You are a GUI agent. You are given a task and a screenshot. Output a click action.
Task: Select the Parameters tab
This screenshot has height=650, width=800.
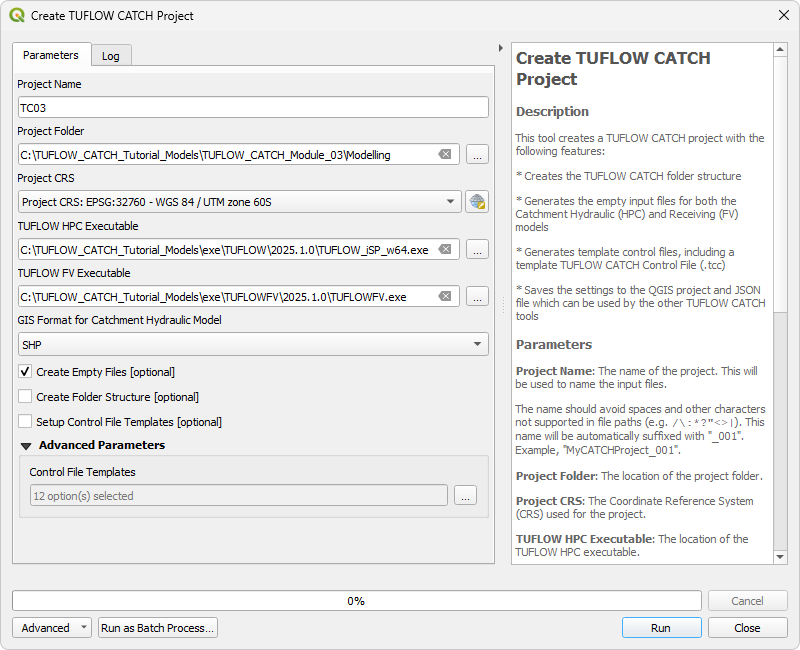click(x=51, y=55)
